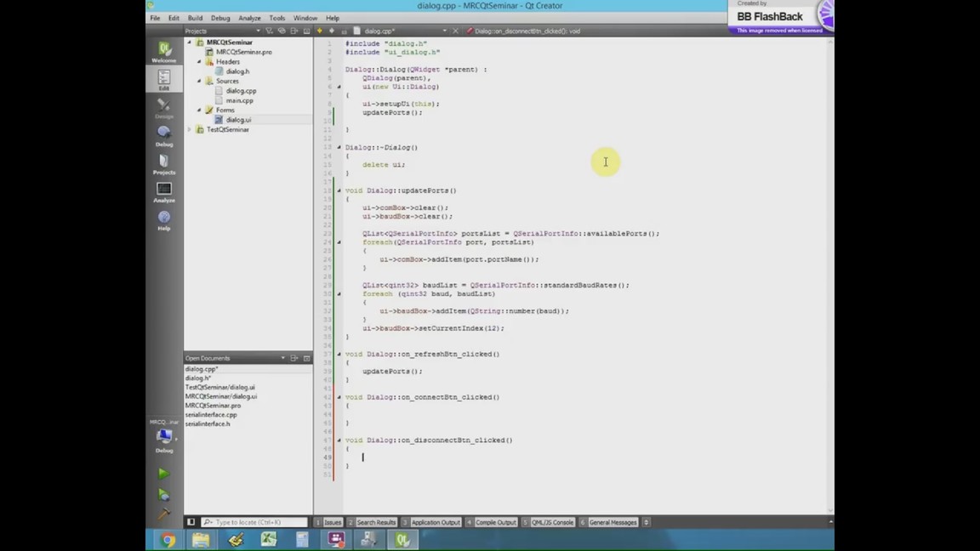Open the Welcome mode
980x551 pixels.
[x=163, y=52]
